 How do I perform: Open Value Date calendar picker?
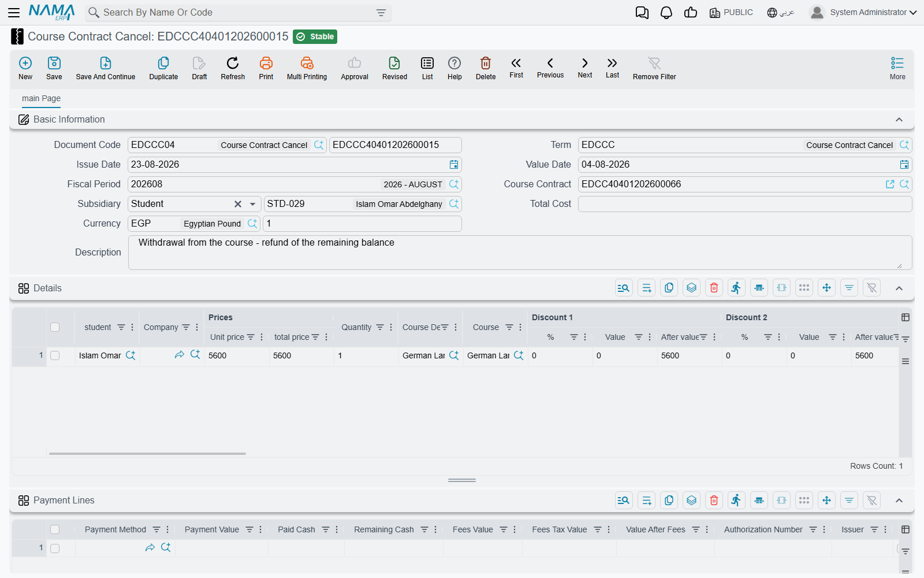tap(904, 165)
